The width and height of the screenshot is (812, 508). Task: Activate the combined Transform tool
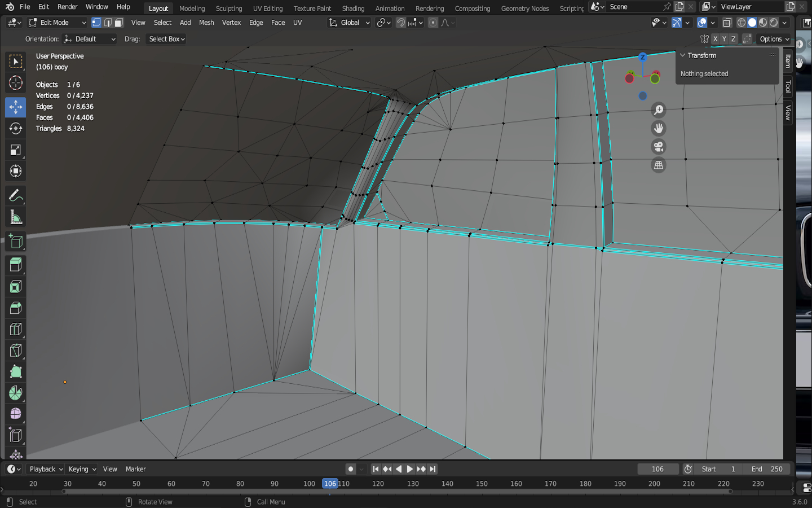[16, 171]
